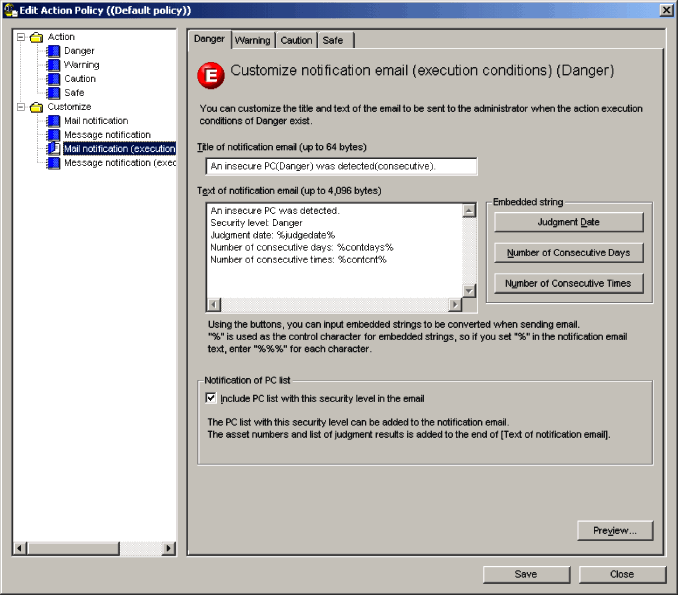Click the icon beside Message notification

pos(53,135)
